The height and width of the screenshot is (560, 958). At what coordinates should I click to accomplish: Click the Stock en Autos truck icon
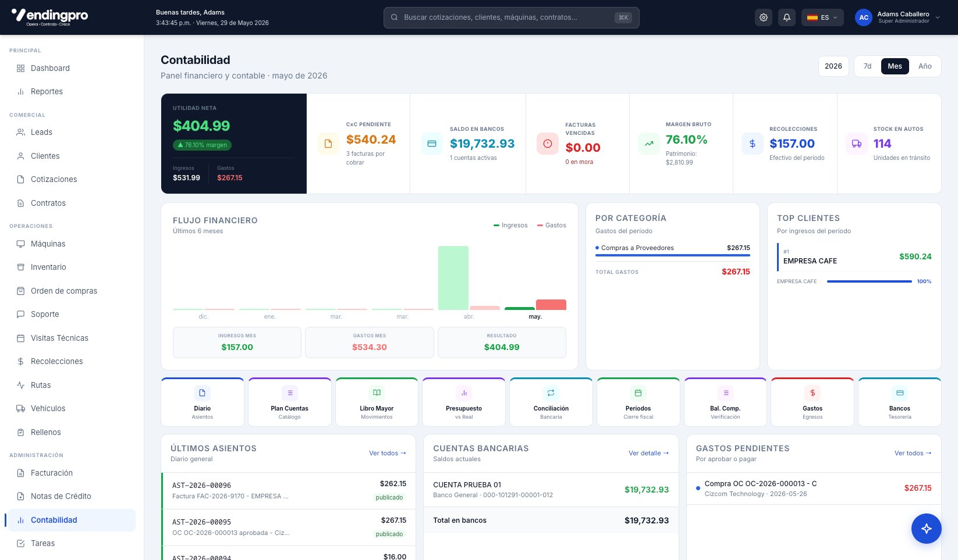[x=857, y=144]
